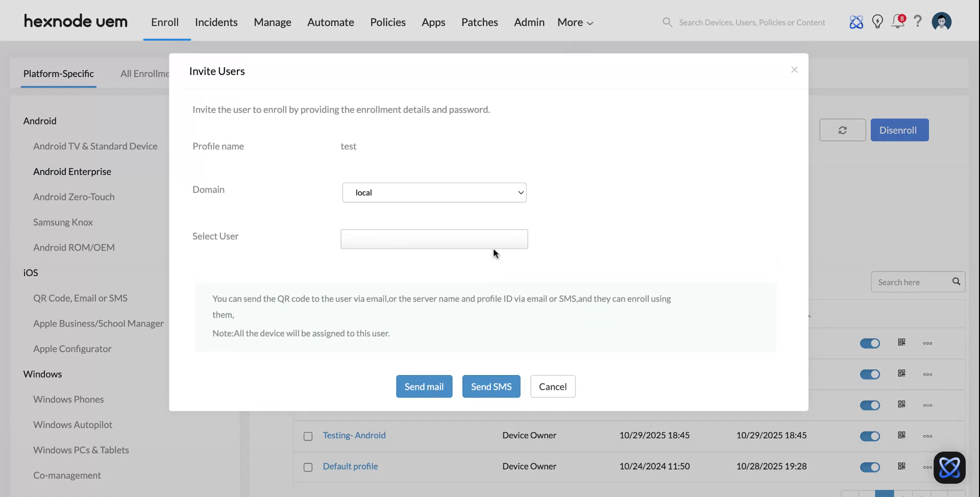The image size is (980, 497).
Task: Open the Testing- Android profile link
Action: click(x=354, y=435)
